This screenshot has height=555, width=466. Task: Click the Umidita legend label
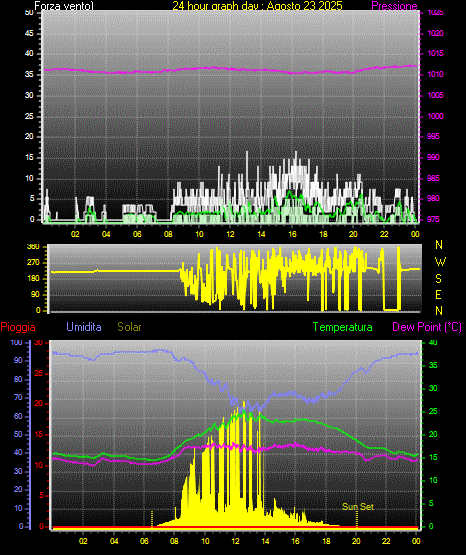(x=84, y=327)
